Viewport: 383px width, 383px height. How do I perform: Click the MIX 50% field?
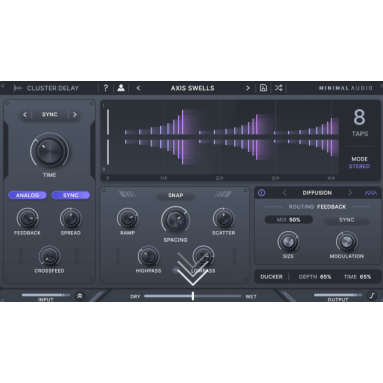(289, 220)
